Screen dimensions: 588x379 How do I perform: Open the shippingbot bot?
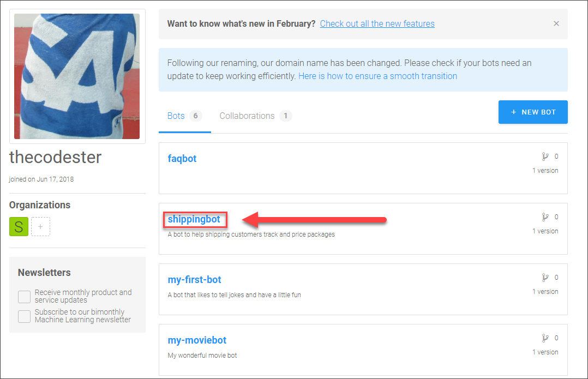[x=194, y=219]
